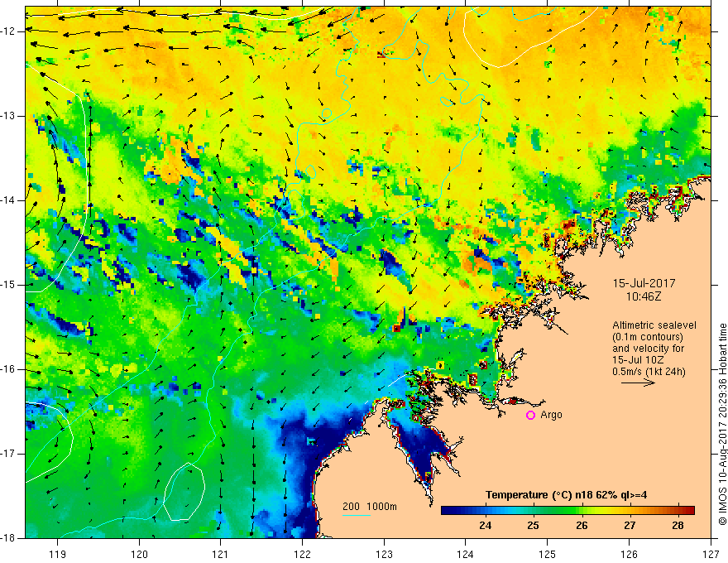The image size is (728, 563).
Task: Click the 25 tick label on colorbar
Action: [533, 526]
